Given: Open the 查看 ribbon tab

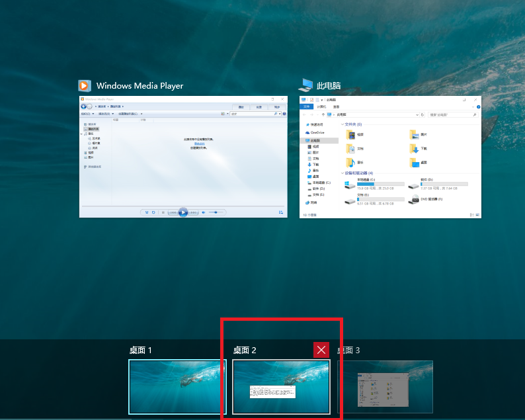Looking at the screenshot, I should click(336, 106).
